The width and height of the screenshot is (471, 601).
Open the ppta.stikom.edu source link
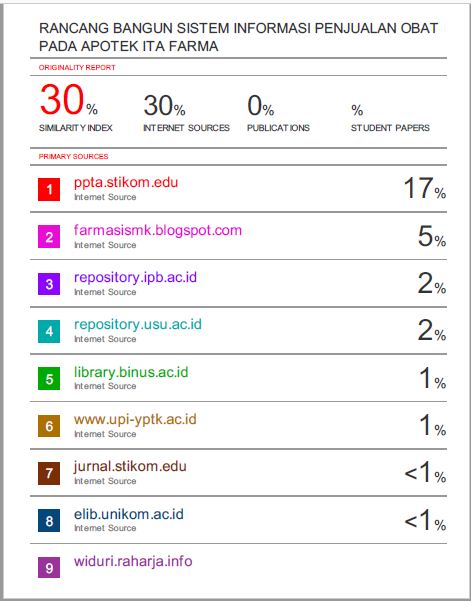126,182
